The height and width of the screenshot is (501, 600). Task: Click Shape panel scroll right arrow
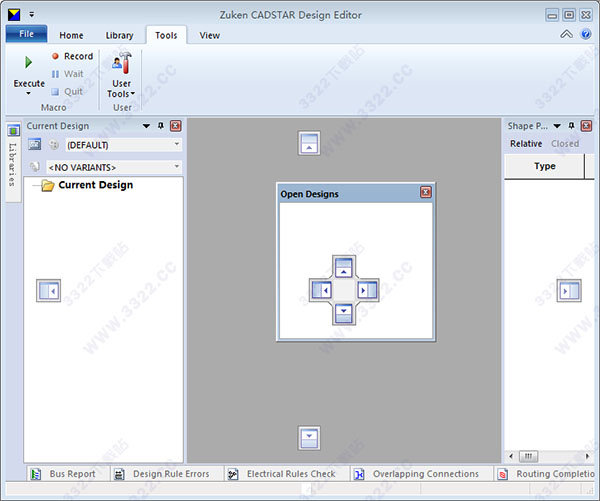click(588, 456)
